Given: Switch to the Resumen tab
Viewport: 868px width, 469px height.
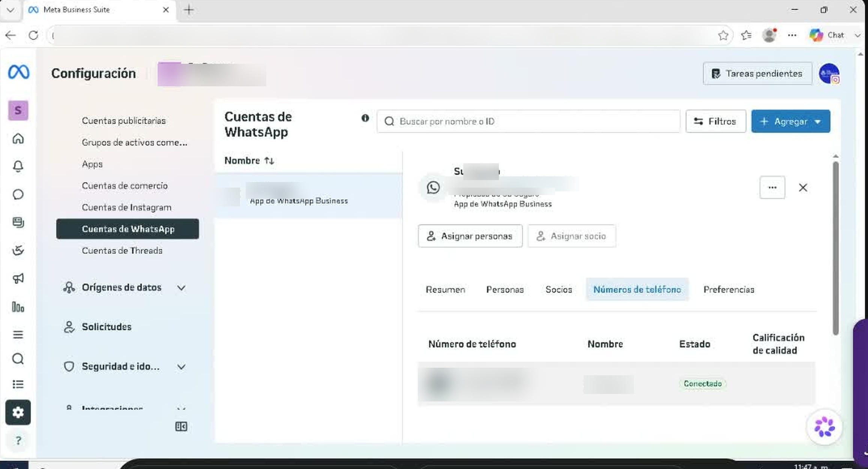Looking at the screenshot, I should (x=445, y=290).
